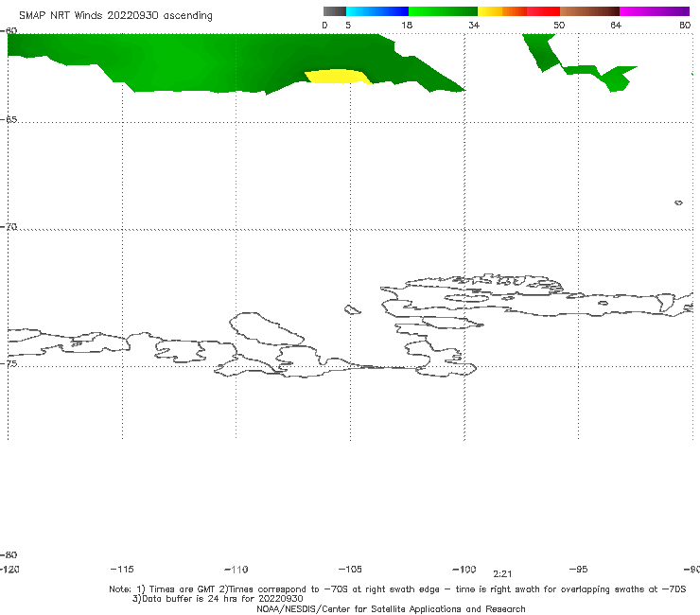The height and width of the screenshot is (615, 700).
Task: Click the "2:21" swath time stamp
Action: [x=502, y=574]
